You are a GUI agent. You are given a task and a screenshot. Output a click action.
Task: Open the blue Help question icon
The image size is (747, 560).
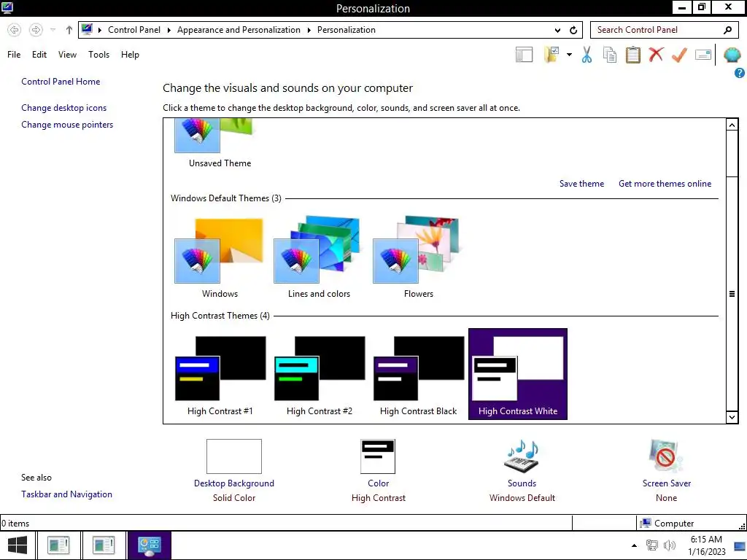(x=740, y=73)
